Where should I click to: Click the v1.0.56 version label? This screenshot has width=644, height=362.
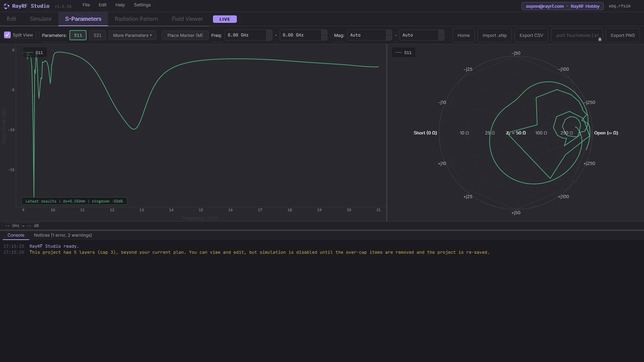tap(63, 6)
